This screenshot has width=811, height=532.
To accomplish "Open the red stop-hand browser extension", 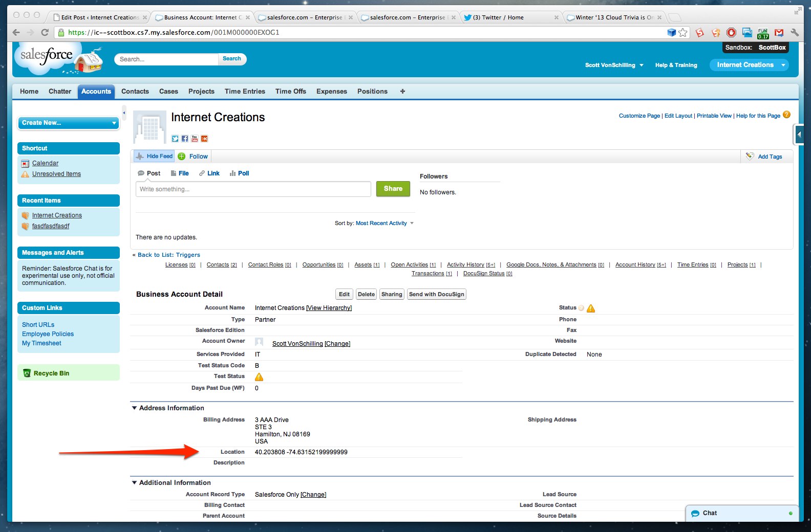I will coord(732,32).
